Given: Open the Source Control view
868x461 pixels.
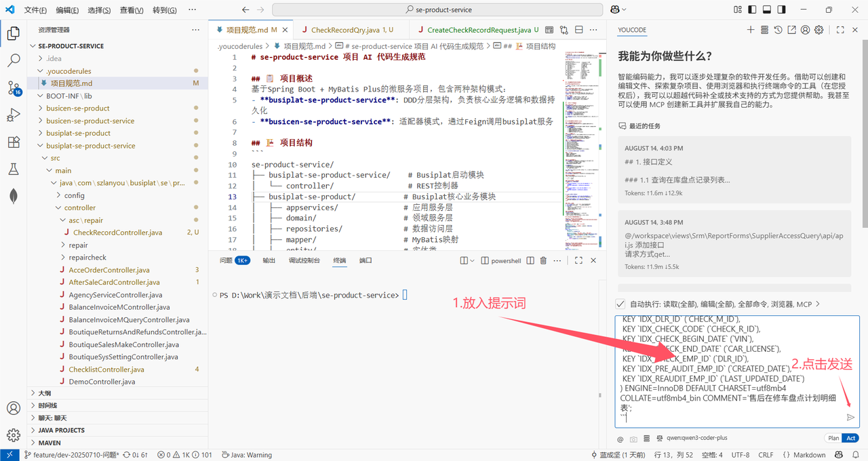Looking at the screenshot, I should click(13, 87).
